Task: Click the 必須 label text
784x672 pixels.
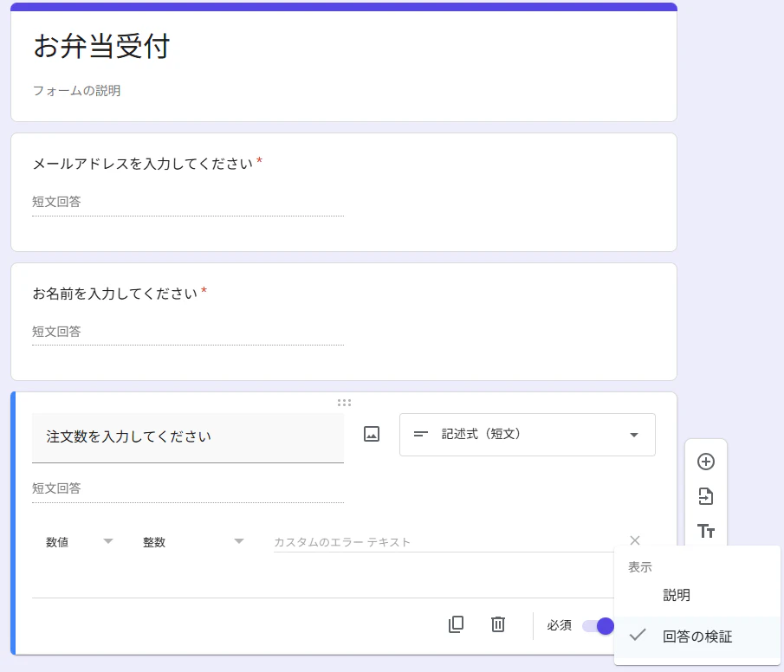Action: [559, 625]
